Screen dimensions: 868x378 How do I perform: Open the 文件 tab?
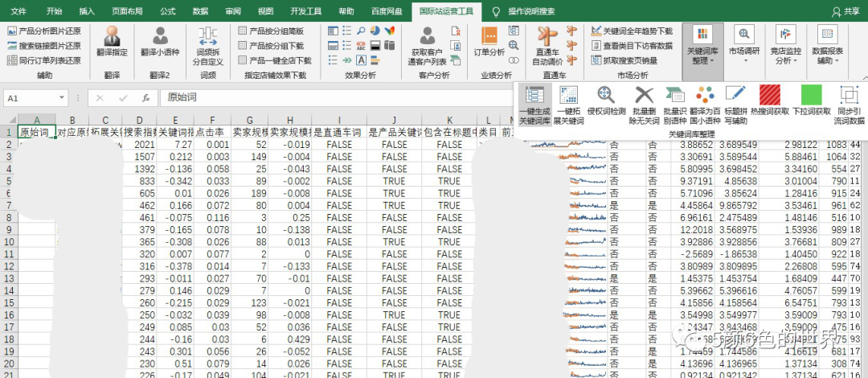pos(18,10)
